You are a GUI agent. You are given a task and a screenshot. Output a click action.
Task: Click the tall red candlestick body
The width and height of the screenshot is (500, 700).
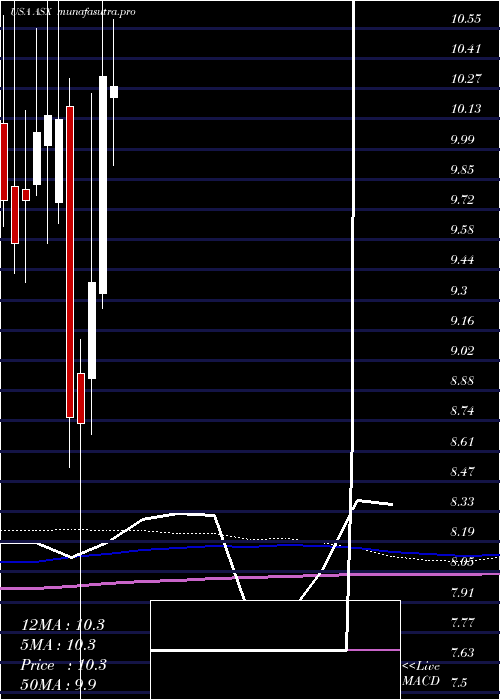click(70, 262)
